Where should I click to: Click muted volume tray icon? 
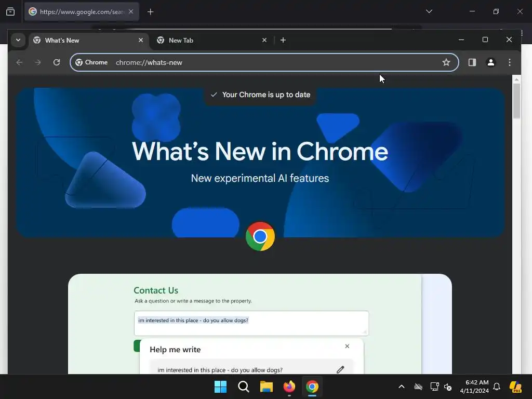click(448, 387)
